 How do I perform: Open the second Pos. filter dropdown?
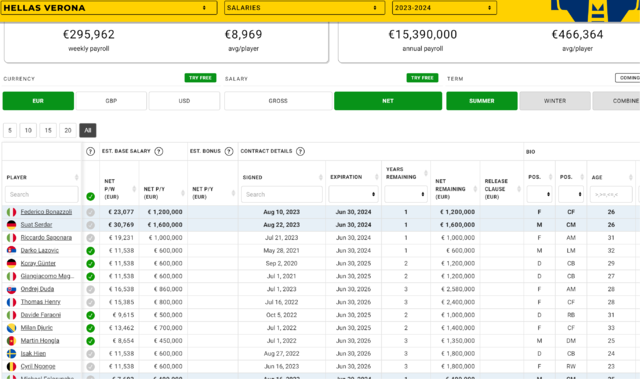[571, 194]
